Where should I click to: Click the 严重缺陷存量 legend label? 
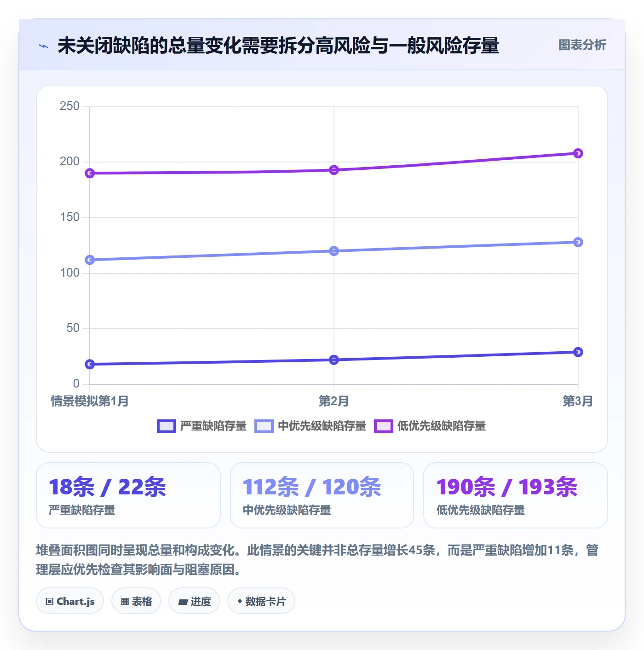[213, 426]
